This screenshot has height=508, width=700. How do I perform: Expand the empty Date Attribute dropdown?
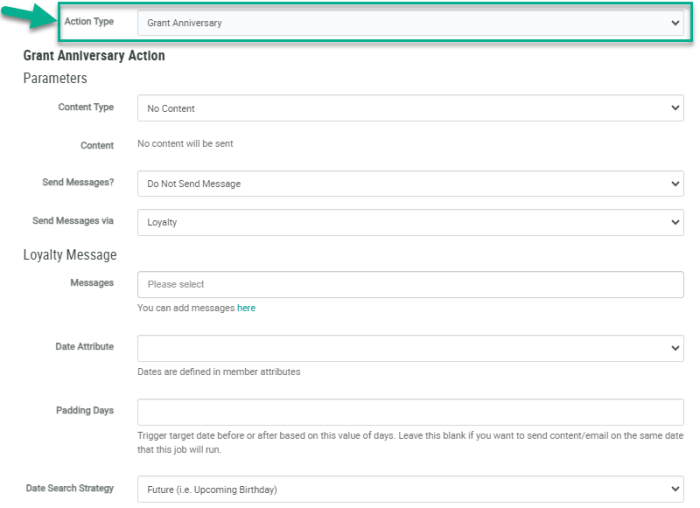[410, 348]
